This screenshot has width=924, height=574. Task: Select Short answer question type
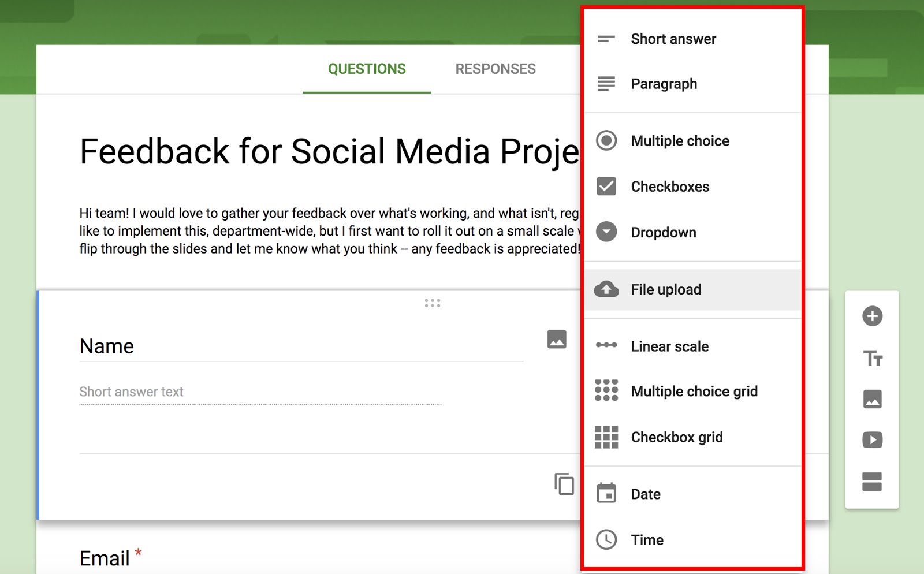(673, 39)
